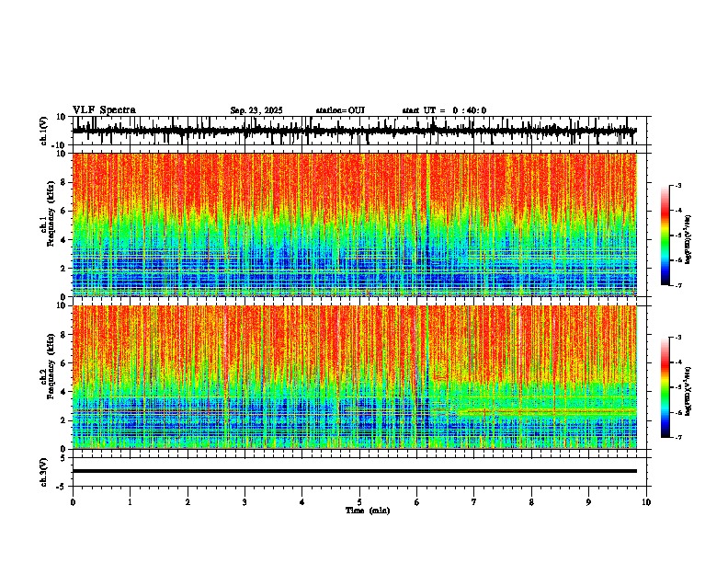Click the "Time (min)" axis label
728x563 pixels.
tap(368, 511)
